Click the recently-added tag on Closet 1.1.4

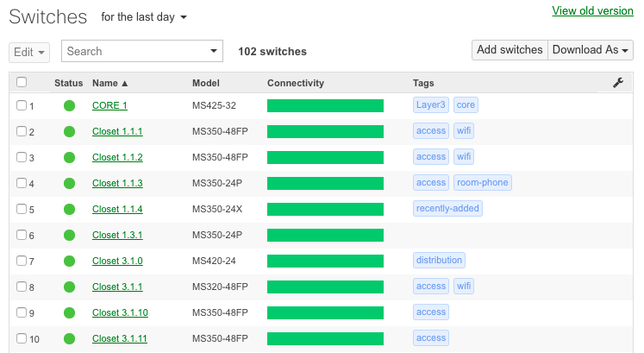tap(447, 208)
